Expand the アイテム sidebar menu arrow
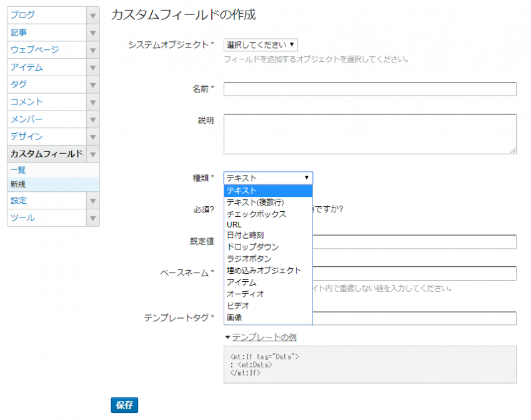531x420 pixels. tap(92, 67)
